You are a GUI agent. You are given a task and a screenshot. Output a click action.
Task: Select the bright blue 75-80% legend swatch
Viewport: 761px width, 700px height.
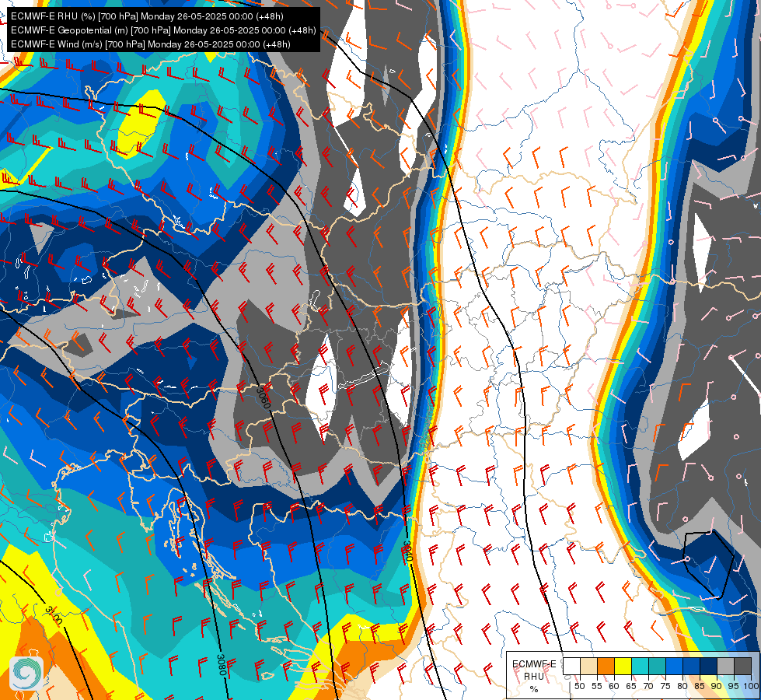[675, 666]
